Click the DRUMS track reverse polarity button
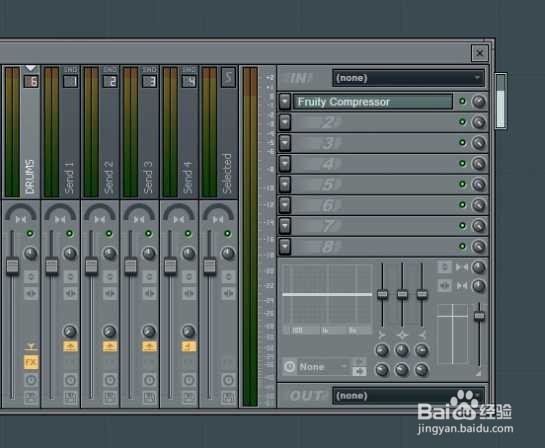 [31, 277]
